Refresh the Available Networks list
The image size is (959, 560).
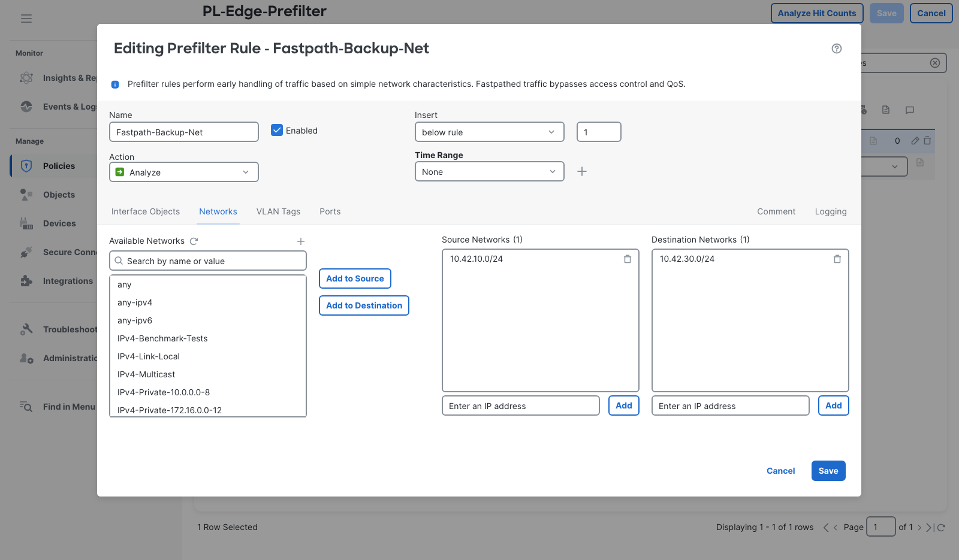tap(194, 241)
